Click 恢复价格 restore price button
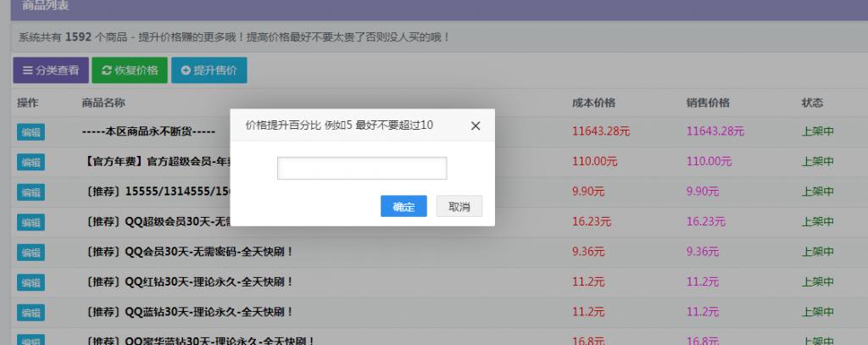This screenshot has width=868, height=345. click(130, 70)
